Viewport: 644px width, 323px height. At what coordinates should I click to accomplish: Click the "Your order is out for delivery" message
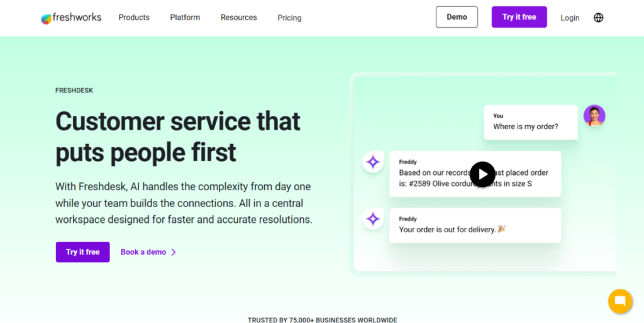(x=475, y=225)
